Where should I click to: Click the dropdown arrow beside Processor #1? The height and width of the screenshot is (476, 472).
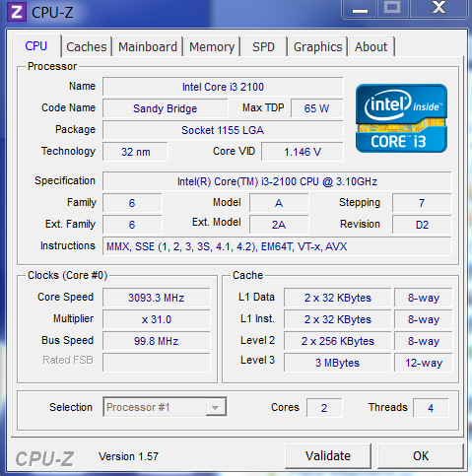coord(216,408)
